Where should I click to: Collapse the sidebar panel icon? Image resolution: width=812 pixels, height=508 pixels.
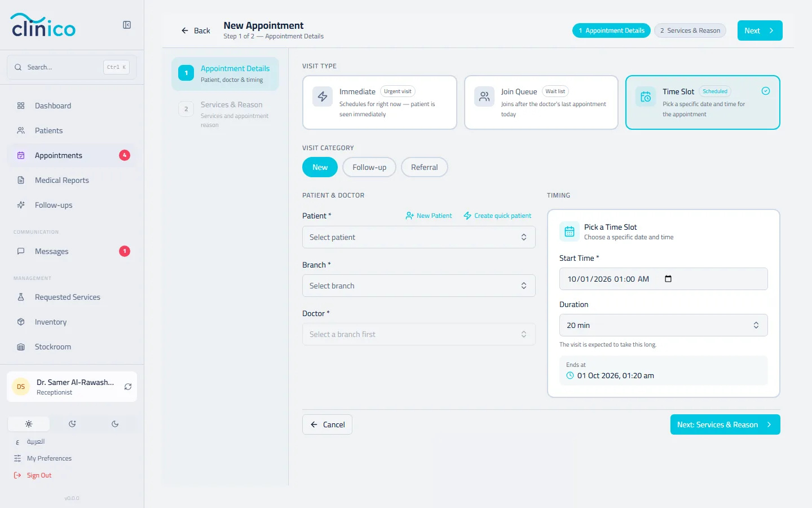(x=127, y=25)
